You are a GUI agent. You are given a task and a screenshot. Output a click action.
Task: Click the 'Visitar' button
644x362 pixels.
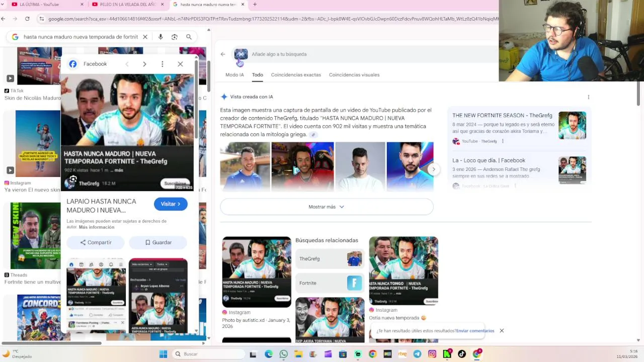click(x=171, y=204)
